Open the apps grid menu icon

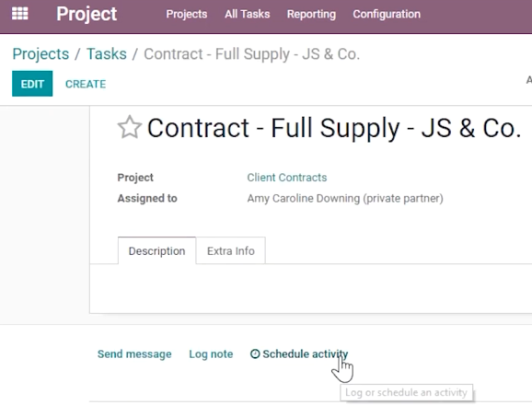[20, 14]
